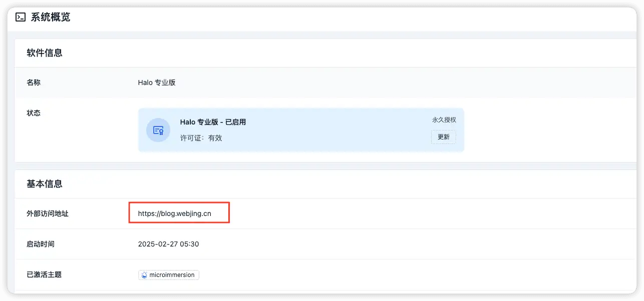The width and height of the screenshot is (644, 301).
Task: Open the microimmersion theme tag
Action: click(x=169, y=275)
